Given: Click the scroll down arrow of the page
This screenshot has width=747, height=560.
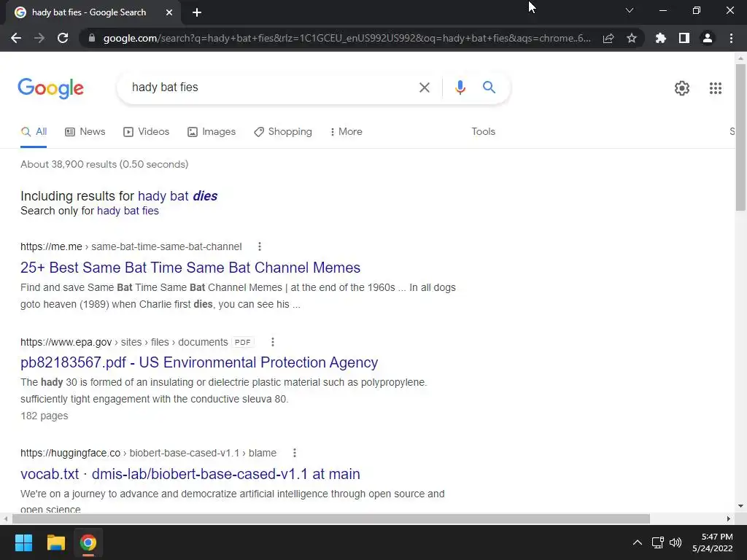Looking at the screenshot, I should pyautogui.click(x=740, y=506).
